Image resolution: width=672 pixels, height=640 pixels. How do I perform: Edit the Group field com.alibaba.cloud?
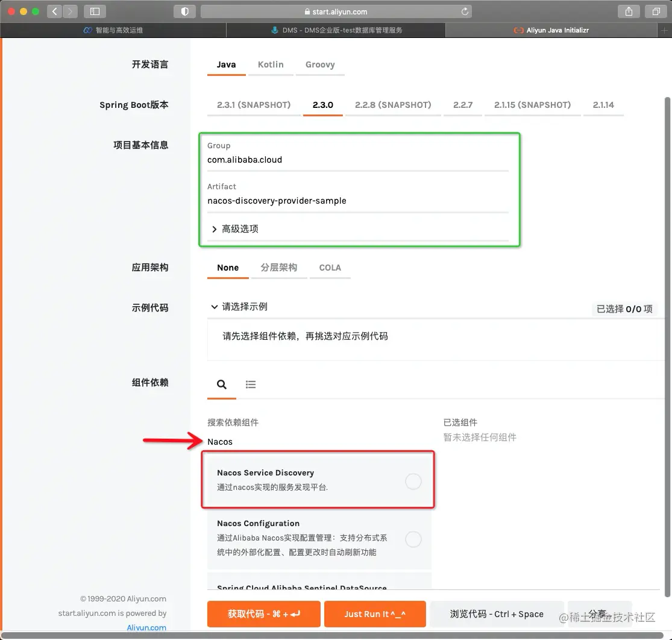358,160
